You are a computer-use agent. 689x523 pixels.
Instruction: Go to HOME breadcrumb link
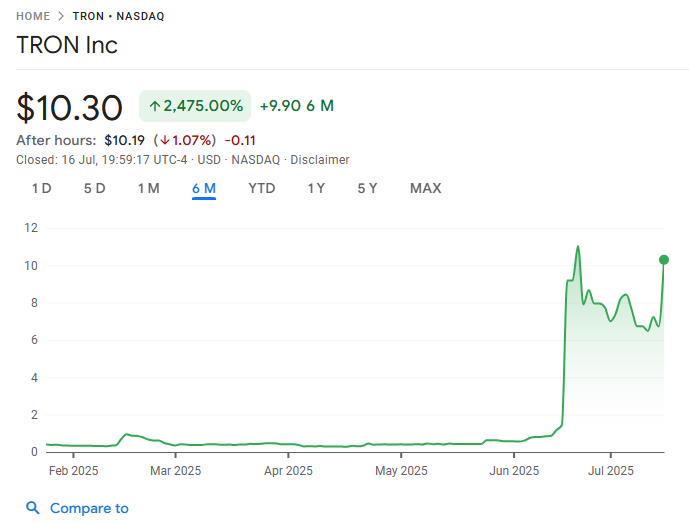(33, 16)
